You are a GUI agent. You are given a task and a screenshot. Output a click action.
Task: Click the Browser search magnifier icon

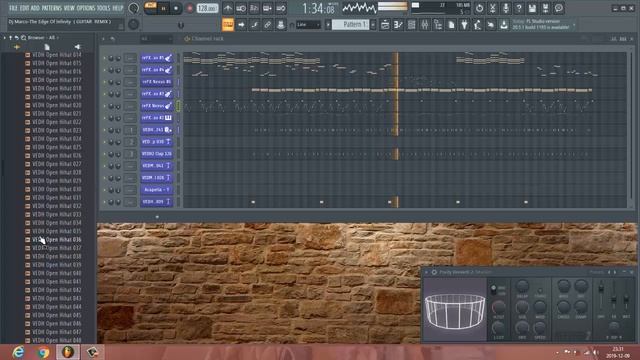pyautogui.click(x=23, y=38)
